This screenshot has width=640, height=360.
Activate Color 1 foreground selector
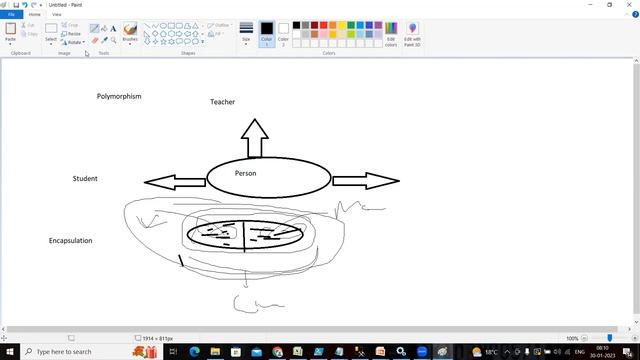[x=267, y=34]
